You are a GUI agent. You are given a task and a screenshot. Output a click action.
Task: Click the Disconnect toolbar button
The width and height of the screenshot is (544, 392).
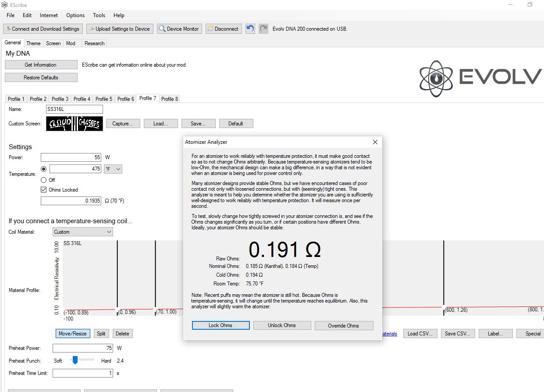(223, 29)
